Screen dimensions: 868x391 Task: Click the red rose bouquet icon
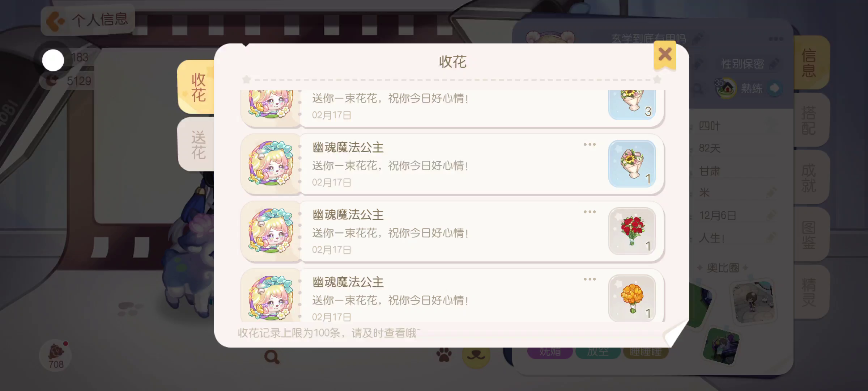click(x=632, y=231)
